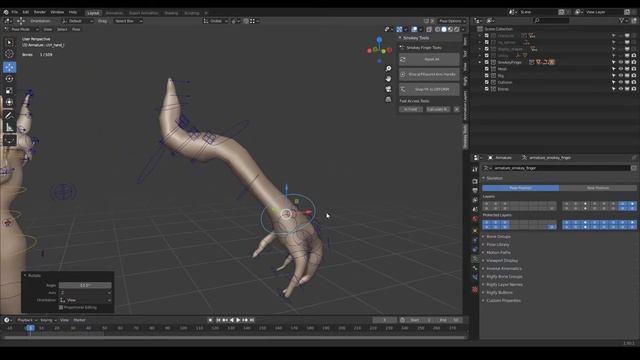Open the Window menu
The height and width of the screenshot is (360, 640).
pos(57,12)
